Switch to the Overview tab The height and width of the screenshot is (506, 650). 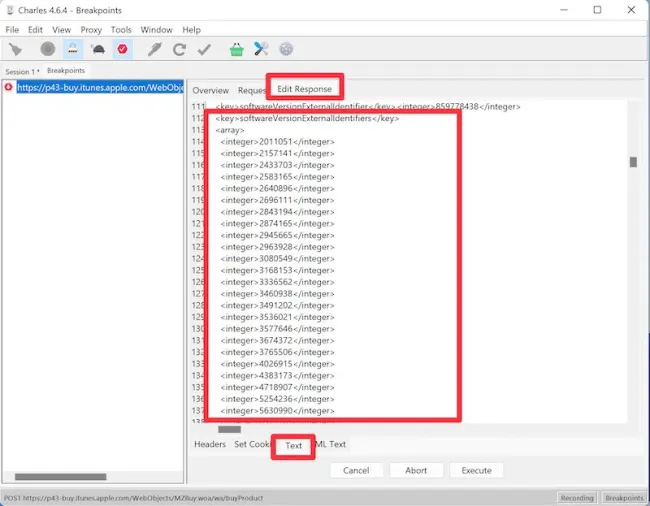pyautogui.click(x=211, y=90)
